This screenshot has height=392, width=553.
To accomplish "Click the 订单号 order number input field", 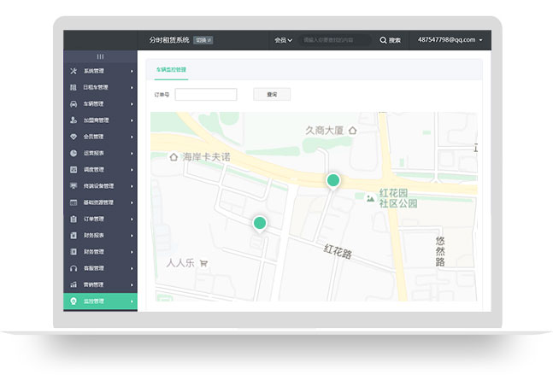I will click(205, 94).
